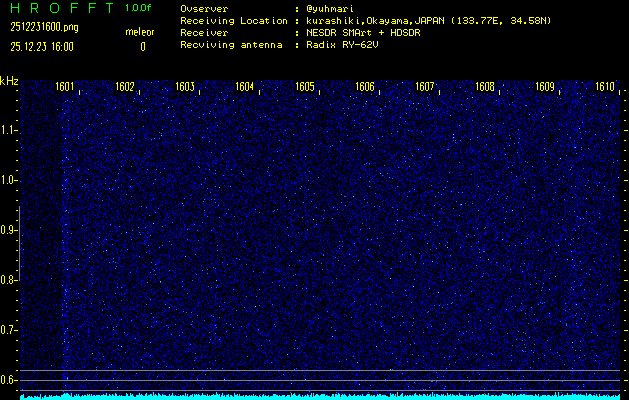This screenshot has height=400, width=629.
Task: Jump to the 1603 time marker
Action: [185, 87]
